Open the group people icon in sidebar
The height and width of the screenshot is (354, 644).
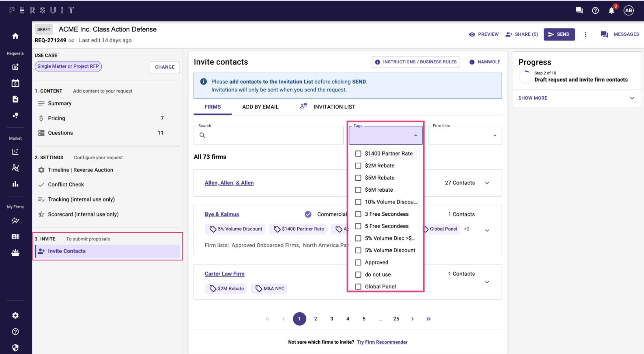click(x=15, y=253)
